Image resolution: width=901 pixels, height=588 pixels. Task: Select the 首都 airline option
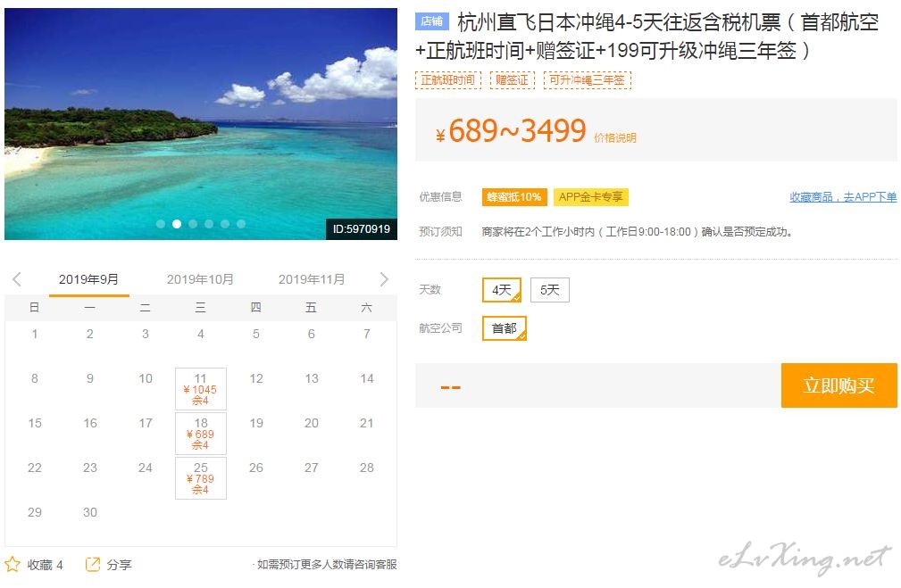504,328
